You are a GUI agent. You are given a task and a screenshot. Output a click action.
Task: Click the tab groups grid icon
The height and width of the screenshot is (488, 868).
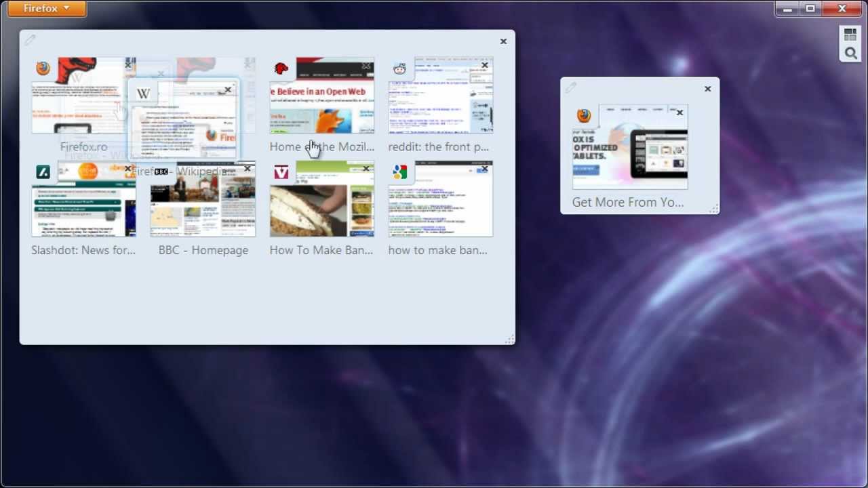[850, 35]
